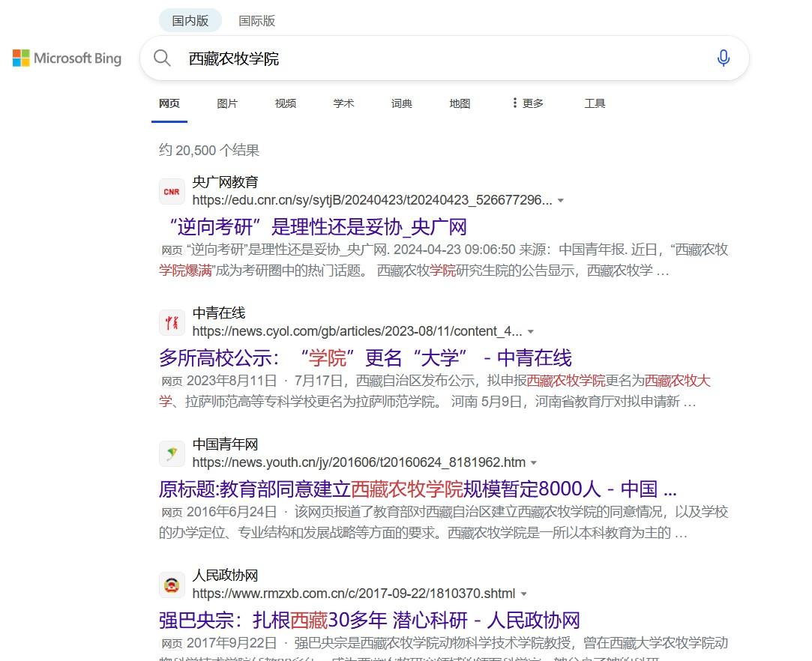Click the magnifying glass search icon
The image size is (812, 661).
162,58
